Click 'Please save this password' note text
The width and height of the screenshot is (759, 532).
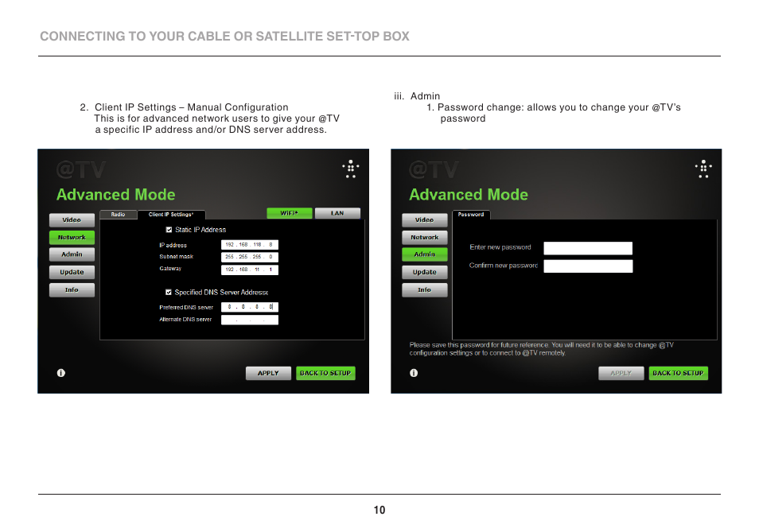click(x=541, y=348)
